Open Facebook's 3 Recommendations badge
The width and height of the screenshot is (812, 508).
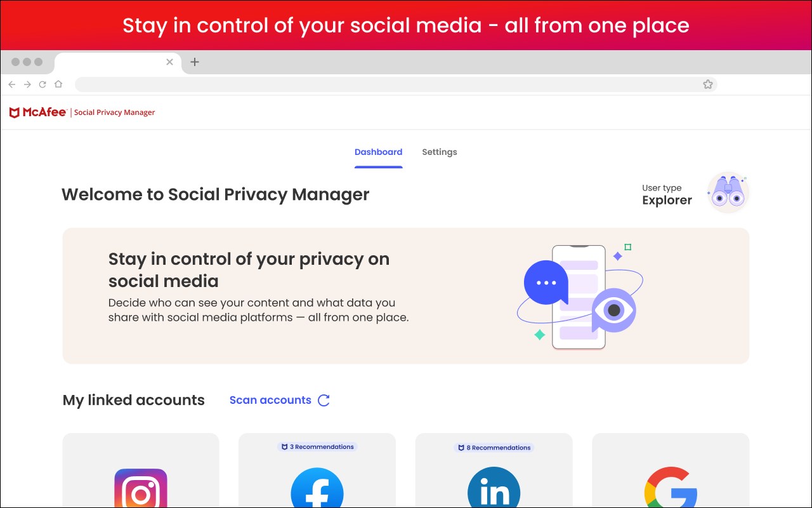point(317,447)
